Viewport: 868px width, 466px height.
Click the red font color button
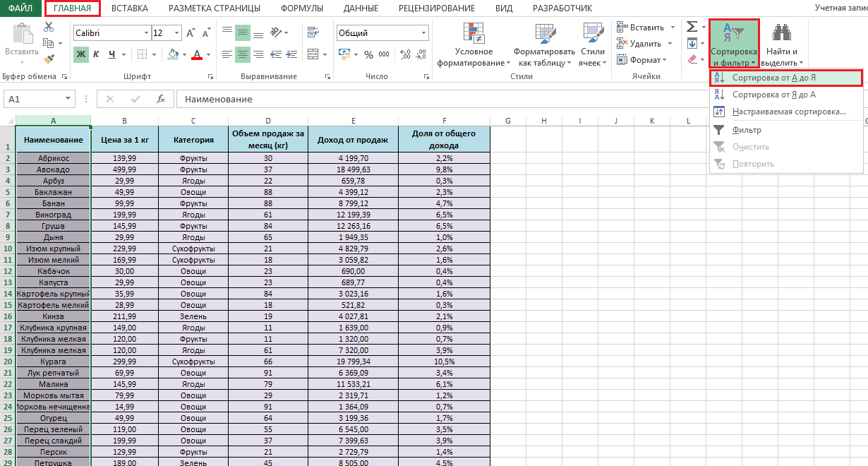click(197, 54)
